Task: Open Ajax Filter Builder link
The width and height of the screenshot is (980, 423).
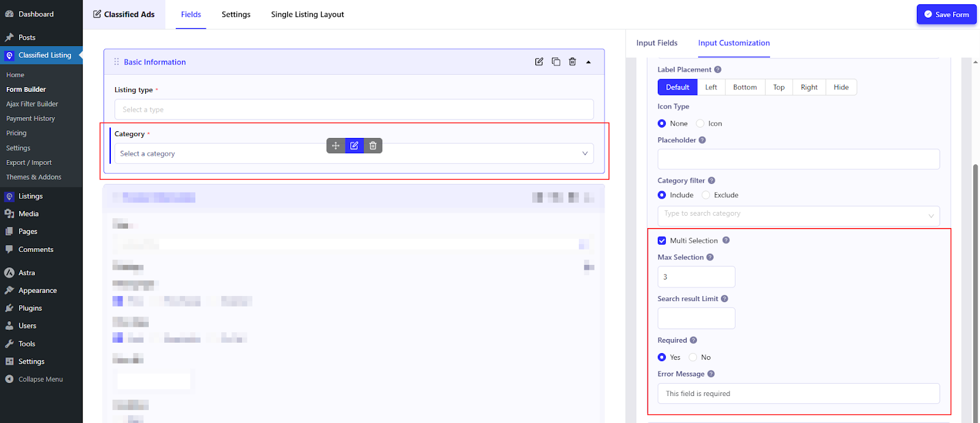Action: pos(32,104)
